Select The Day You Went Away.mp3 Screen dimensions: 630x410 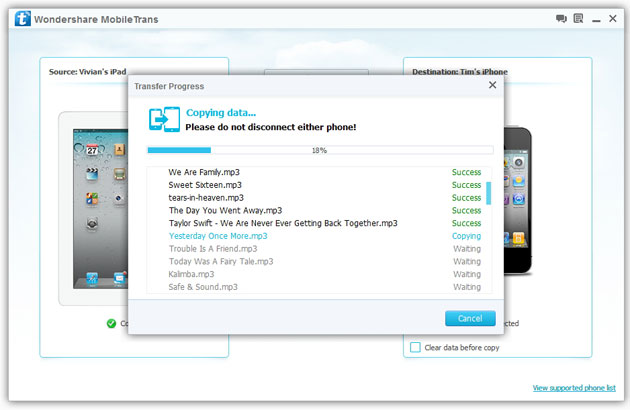pyautogui.click(x=317, y=210)
